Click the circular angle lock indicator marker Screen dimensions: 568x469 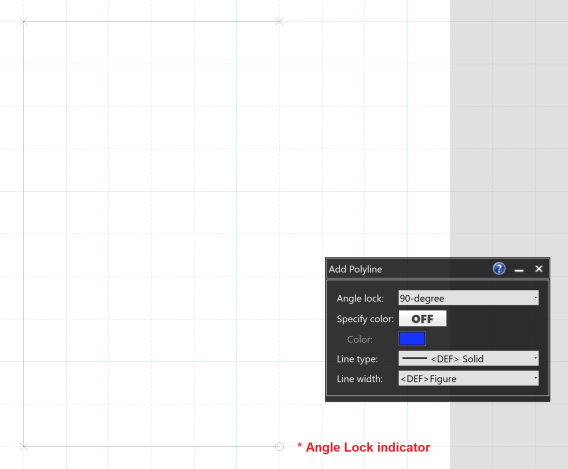(x=279, y=447)
